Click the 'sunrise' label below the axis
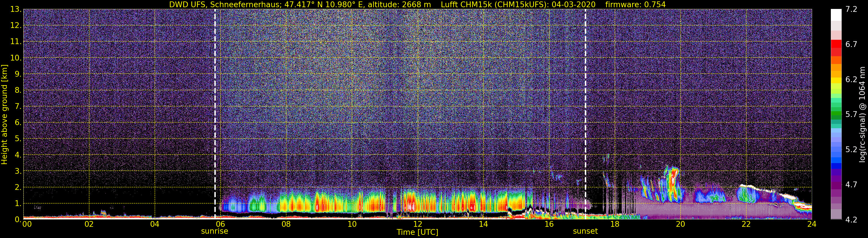Image resolution: width=868 pixels, height=238 pixels. click(215, 231)
